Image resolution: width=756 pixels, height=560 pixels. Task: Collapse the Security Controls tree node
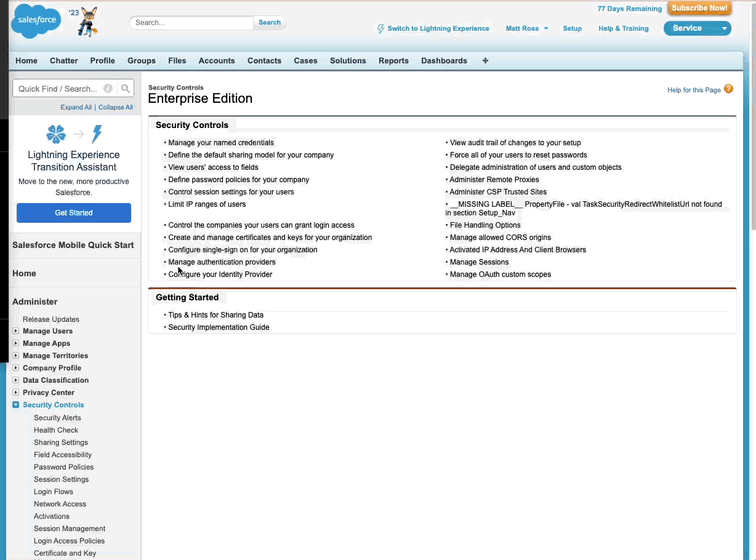coord(16,405)
